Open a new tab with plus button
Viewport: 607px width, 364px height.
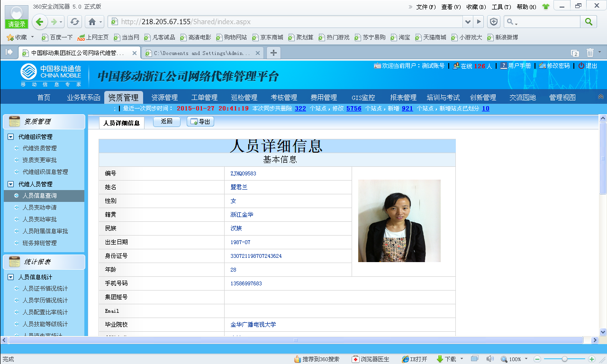(273, 53)
